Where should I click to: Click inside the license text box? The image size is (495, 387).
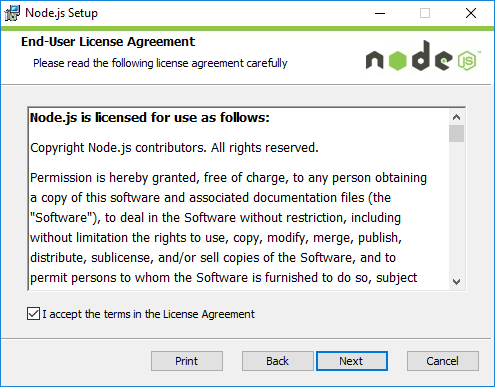[x=239, y=199]
